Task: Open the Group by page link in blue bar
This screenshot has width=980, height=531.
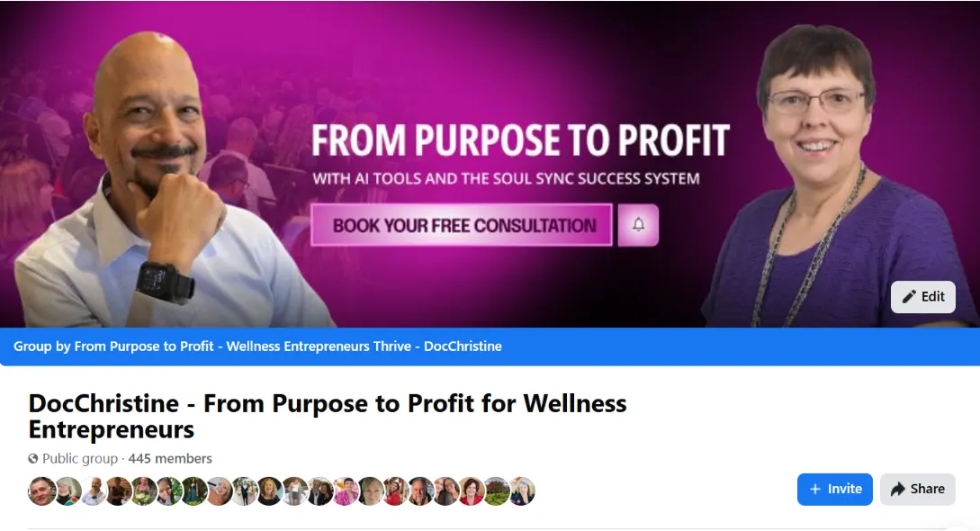Action: [257, 346]
